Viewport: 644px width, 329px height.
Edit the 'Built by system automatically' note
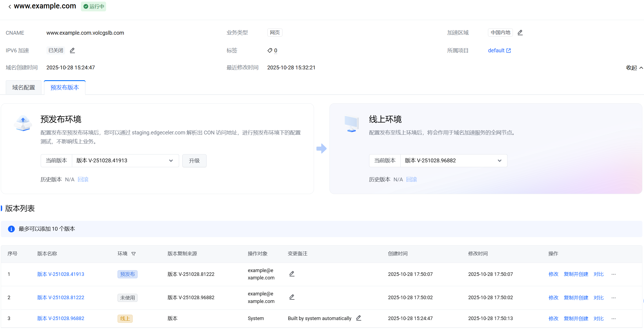359,318
